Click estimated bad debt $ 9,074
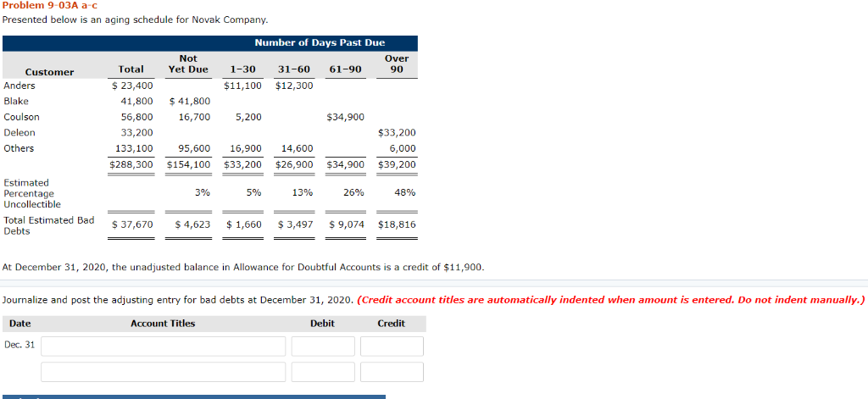Viewport: 868px width, 399px height. [x=347, y=224]
